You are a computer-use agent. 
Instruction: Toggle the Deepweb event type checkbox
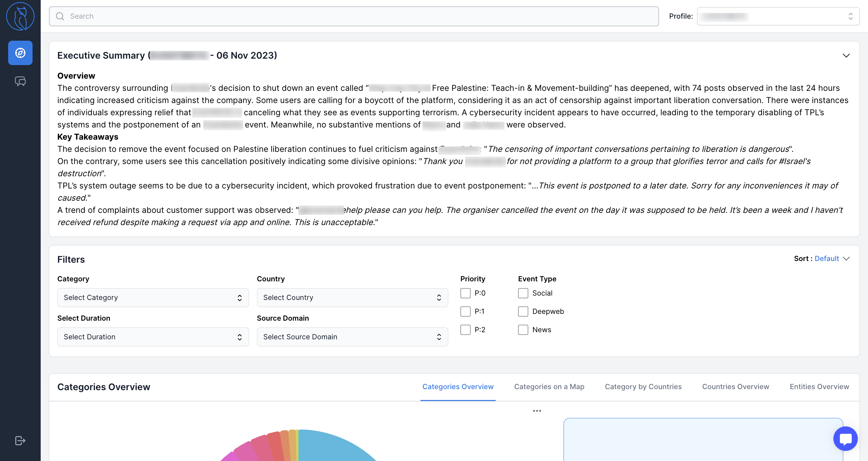click(x=523, y=312)
